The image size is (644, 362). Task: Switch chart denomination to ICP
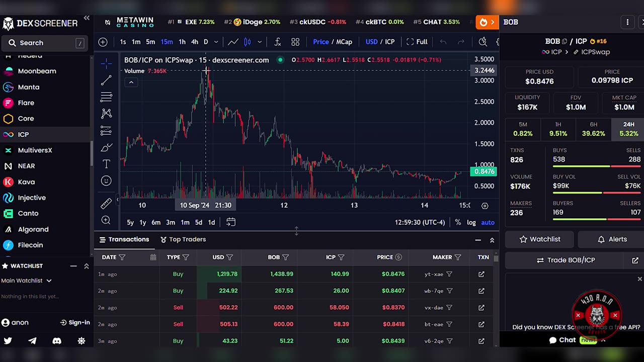click(x=390, y=42)
